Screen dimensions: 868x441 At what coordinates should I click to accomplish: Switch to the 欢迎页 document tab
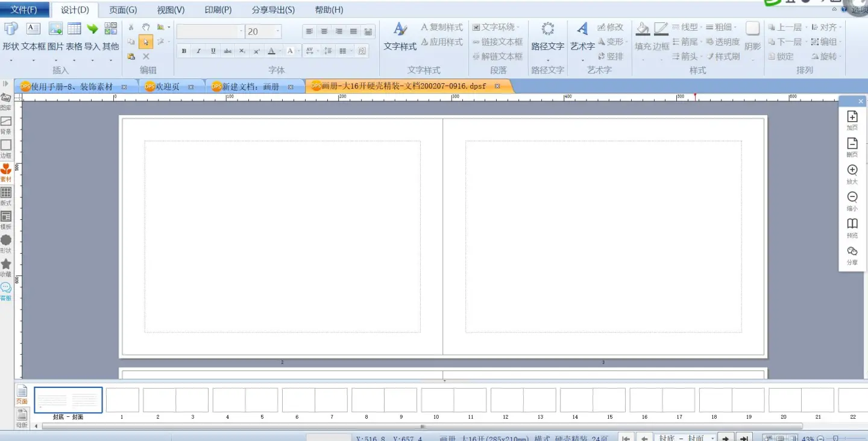168,87
